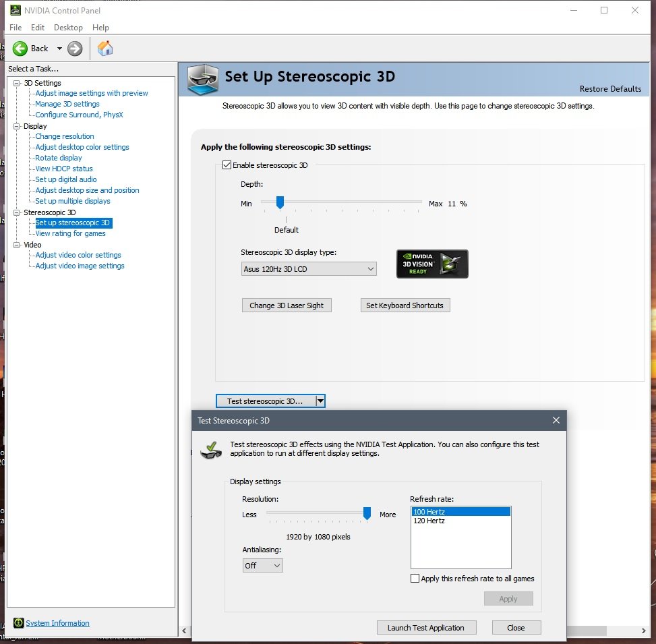
Task: Click the Forward arrow icon in toolbar
Action: (x=75, y=49)
